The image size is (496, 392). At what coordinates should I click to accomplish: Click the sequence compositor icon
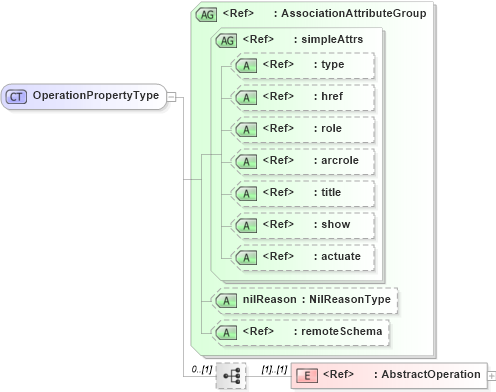coord(231,376)
